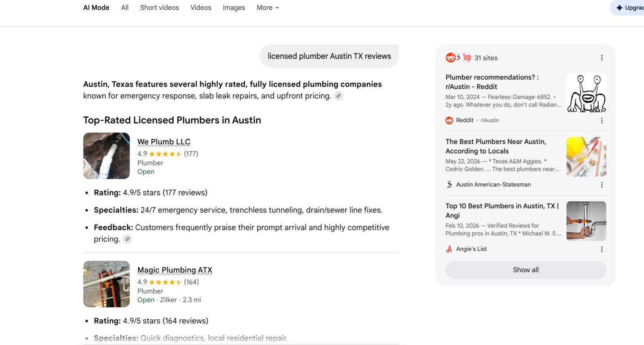Viewport: 644px width, 345px height.
Task: Click 'Top-Rated Licensed Plumbers in Austin' heading
Action: (x=172, y=120)
